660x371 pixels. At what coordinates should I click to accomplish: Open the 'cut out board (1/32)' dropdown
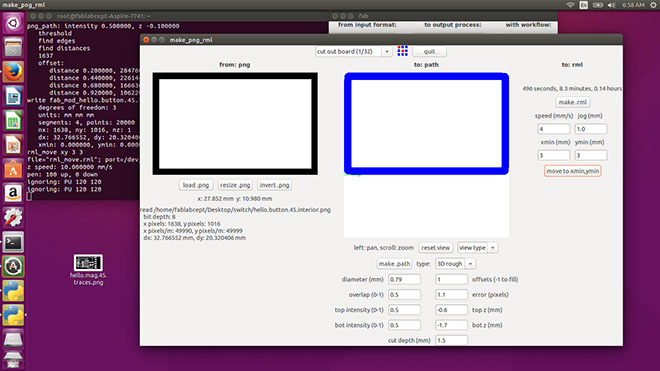[x=353, y=51]
